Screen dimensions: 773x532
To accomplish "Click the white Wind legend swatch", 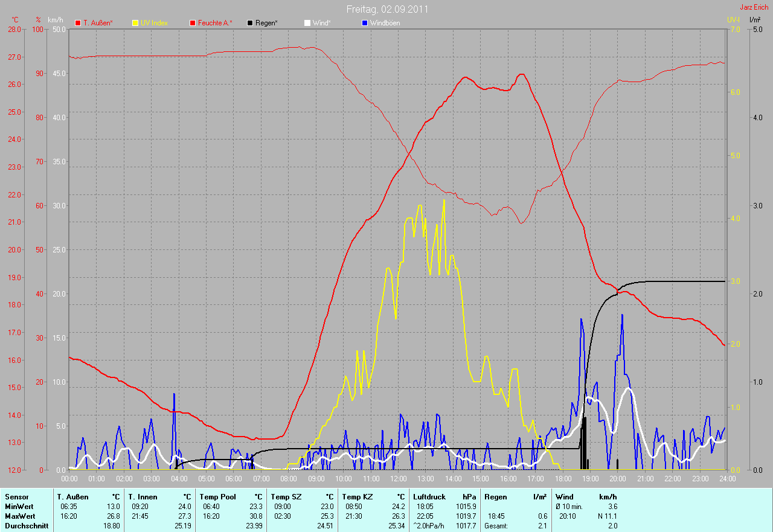I will click(x=307, y=23).
